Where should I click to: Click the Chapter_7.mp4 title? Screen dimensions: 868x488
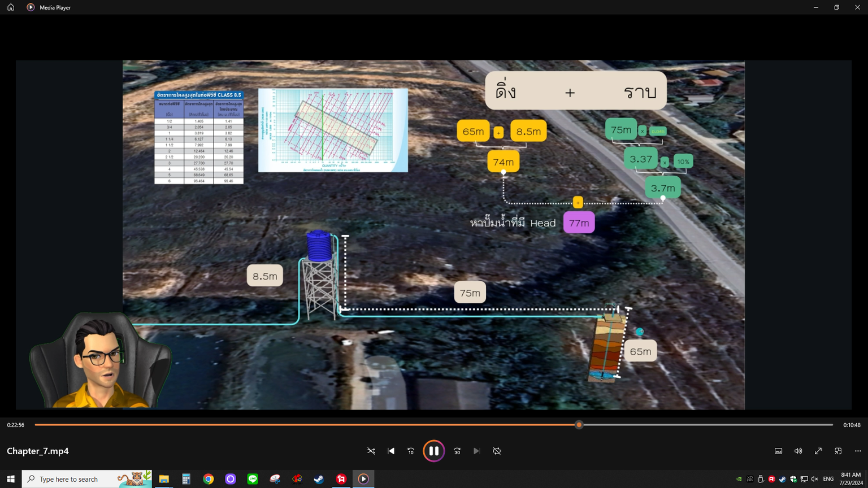(x=38, y=451)
